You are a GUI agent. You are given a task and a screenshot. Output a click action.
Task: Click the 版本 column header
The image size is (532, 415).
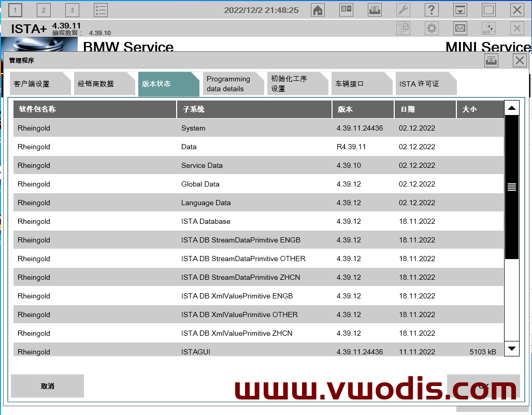click(x=363, y=109)
